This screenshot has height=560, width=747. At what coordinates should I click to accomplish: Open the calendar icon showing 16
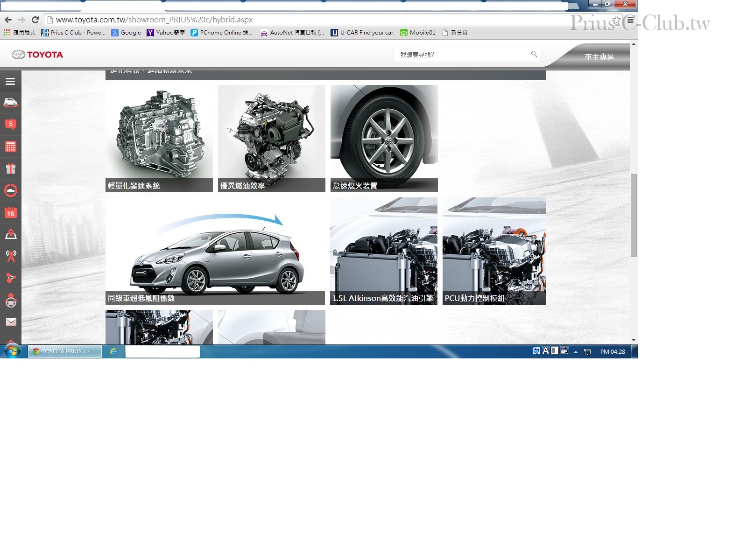coord(10,212)
